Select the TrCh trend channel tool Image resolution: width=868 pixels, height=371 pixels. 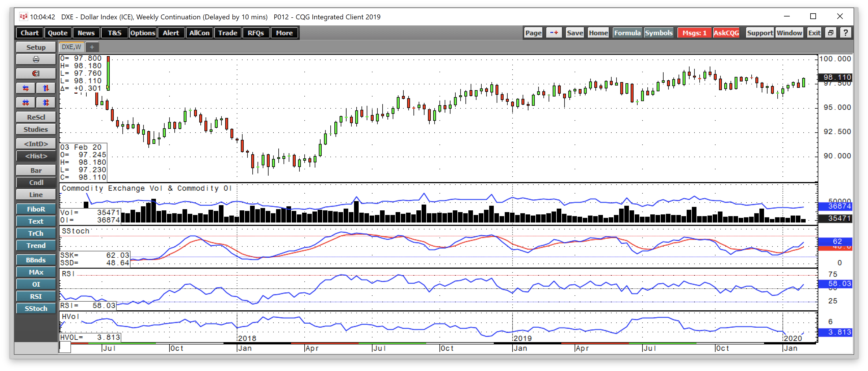[36, 233]
